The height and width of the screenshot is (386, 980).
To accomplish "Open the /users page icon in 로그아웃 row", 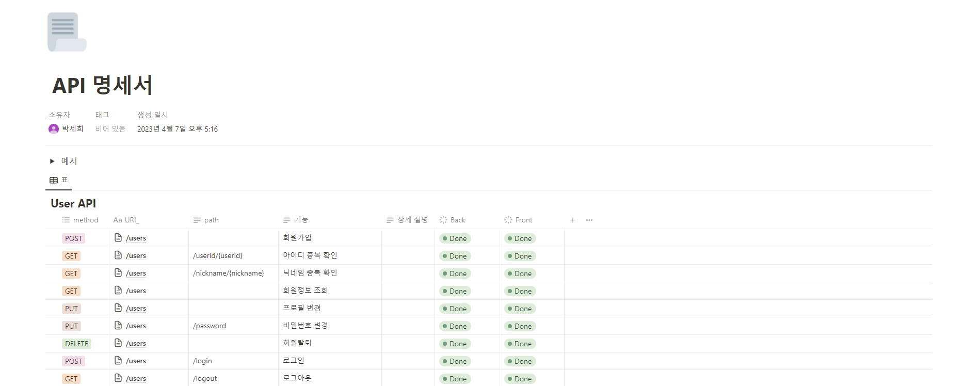I will click(118, 378).
